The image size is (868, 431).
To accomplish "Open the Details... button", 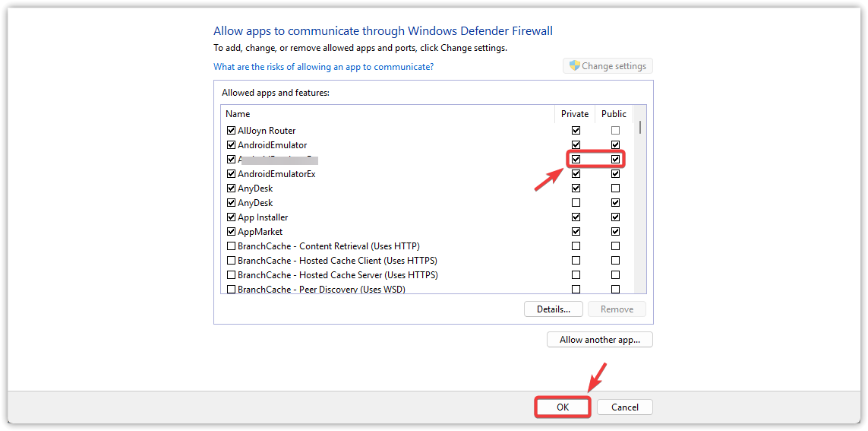I will pos(553,309).
